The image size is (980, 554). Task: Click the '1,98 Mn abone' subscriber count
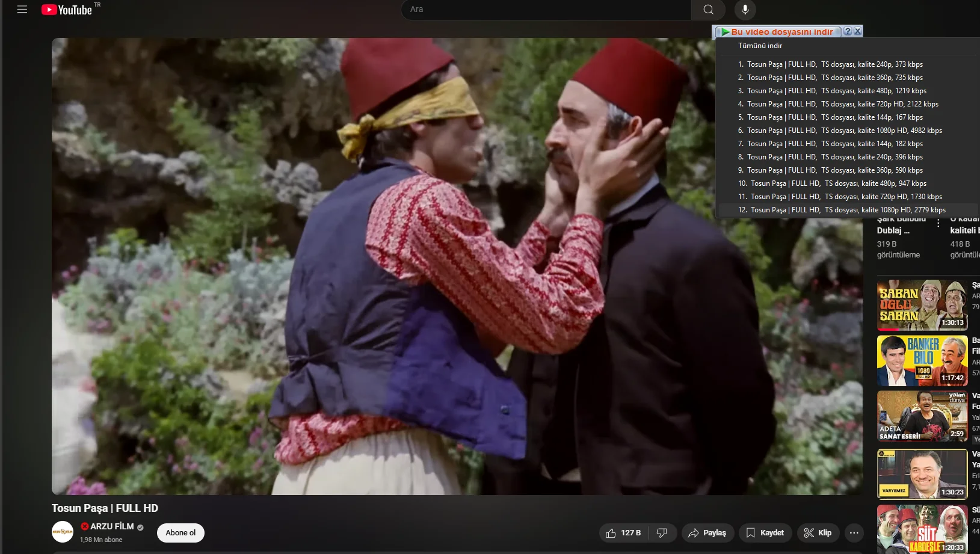point(101,540)
